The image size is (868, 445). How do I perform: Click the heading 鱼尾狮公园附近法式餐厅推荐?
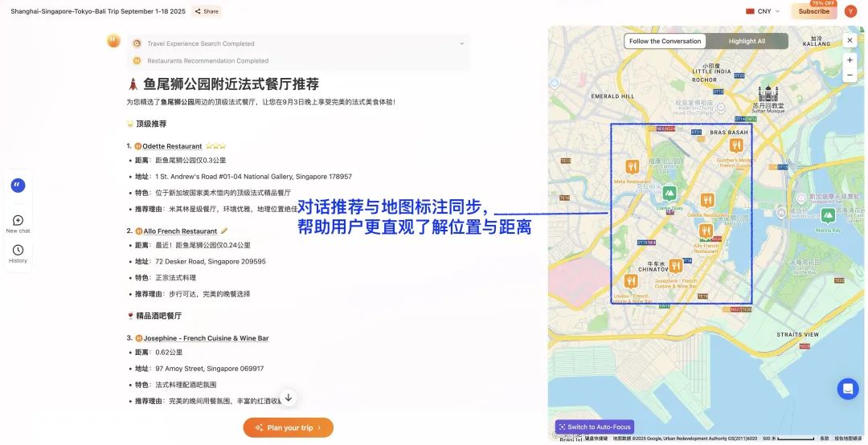coord(231,84)
